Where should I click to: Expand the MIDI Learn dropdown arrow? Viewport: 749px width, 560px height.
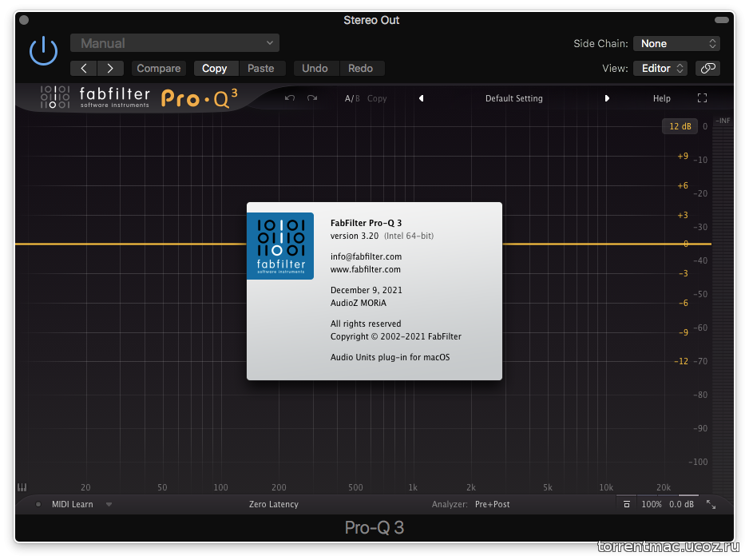point(109,504)
